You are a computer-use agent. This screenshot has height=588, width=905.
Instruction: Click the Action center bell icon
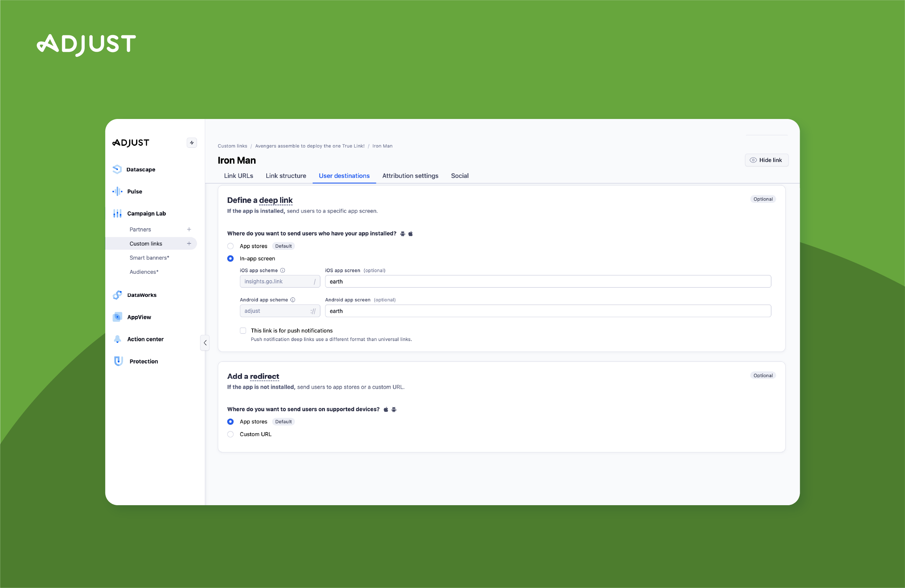coord(117,339)
